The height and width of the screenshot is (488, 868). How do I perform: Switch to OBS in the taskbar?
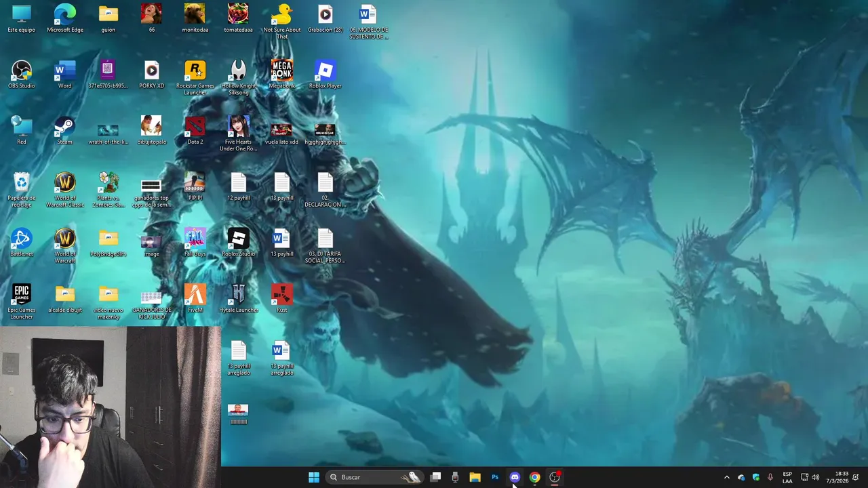pos(555,477)
